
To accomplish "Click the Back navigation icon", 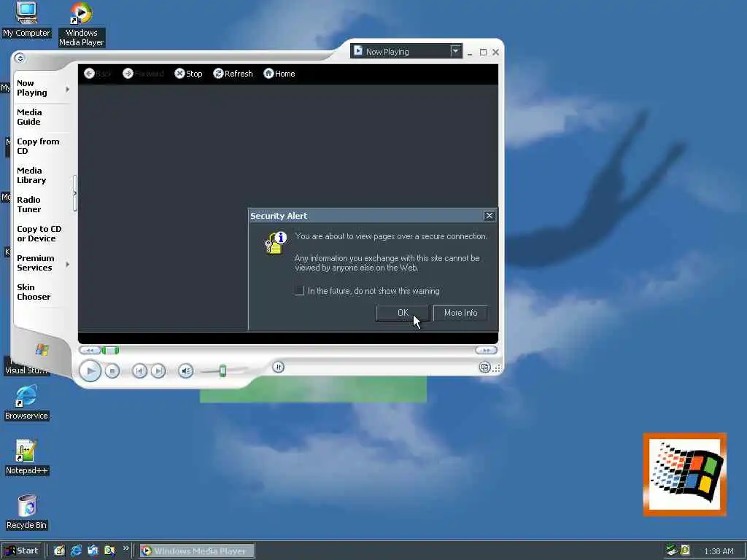I will 89,74.
